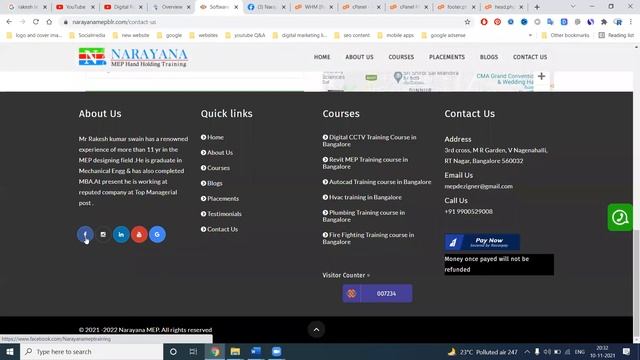The image size is (640, 360).
Task: Bookmark this page with star icon
Action: (x=467, y=22)
